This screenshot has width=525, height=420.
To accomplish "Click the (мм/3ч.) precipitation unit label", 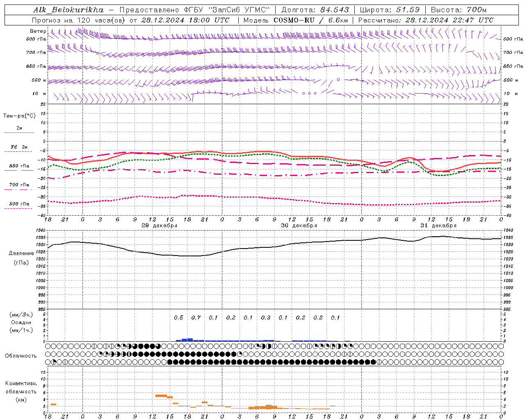I will click(21, 315).
